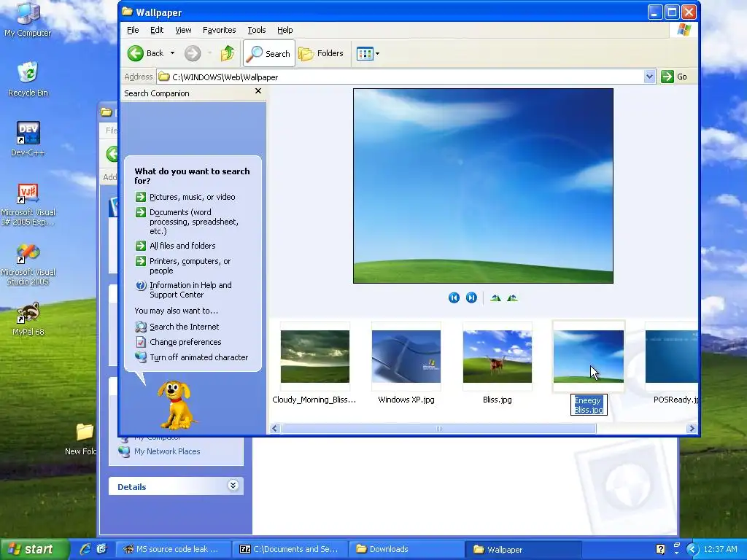Screen dimensions: 747x560
Task: Search for Printers, computers, or people
Action: [x=183, y=265]
